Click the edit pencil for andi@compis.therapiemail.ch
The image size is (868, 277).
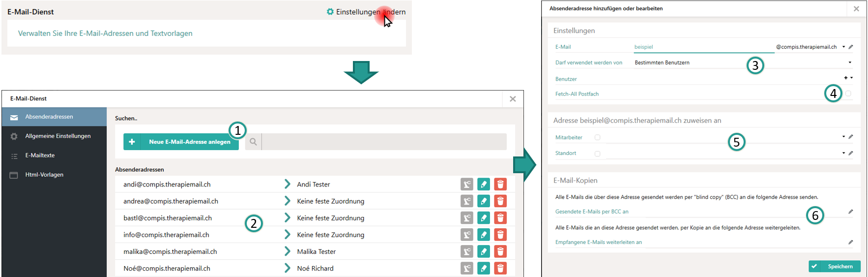coord(484,185)
